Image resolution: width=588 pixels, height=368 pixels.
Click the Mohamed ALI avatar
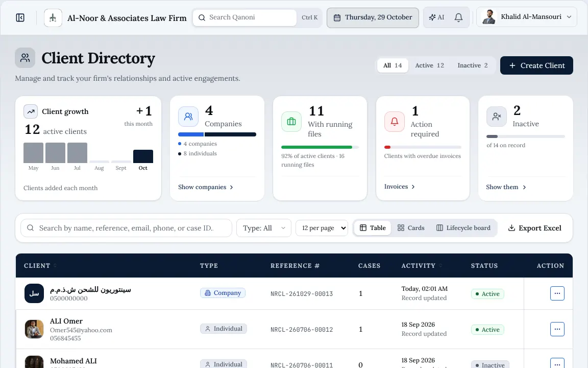pyautogui.click(x=34, y=362)
